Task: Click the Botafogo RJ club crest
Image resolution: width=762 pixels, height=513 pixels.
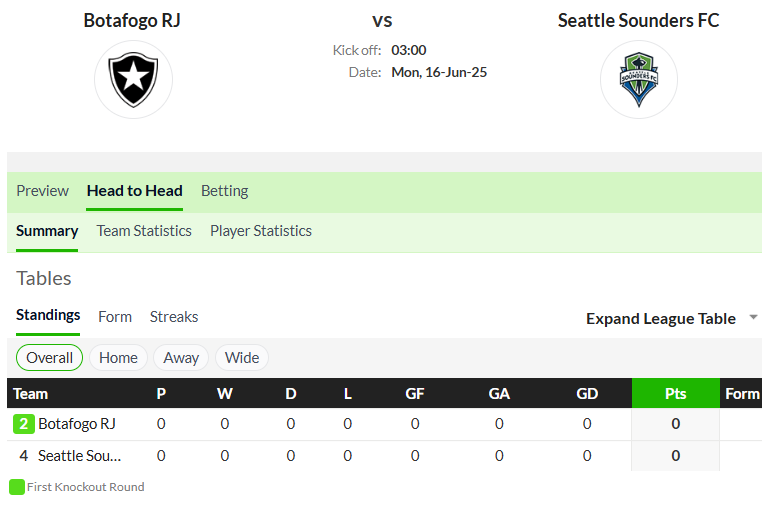Action: [133, 79]
